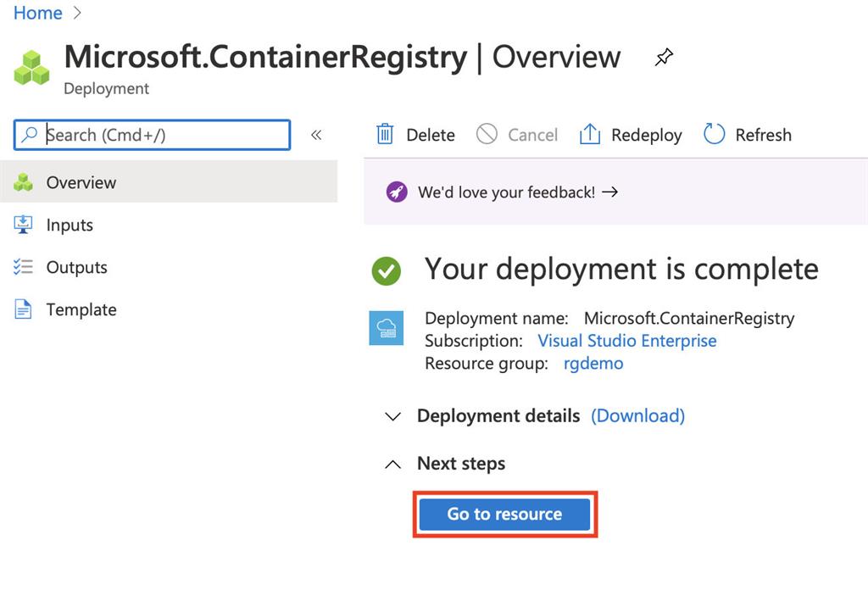This screenshot has height=590, width=868.
Task: Click the Refresh icon to reload deployment
Action: pos(713,134)
